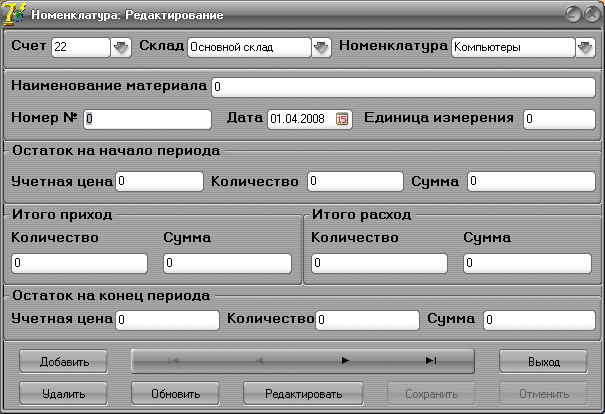Click the Добавить button
This screenshot has width=605, height=414.
(x=64, y=362)
